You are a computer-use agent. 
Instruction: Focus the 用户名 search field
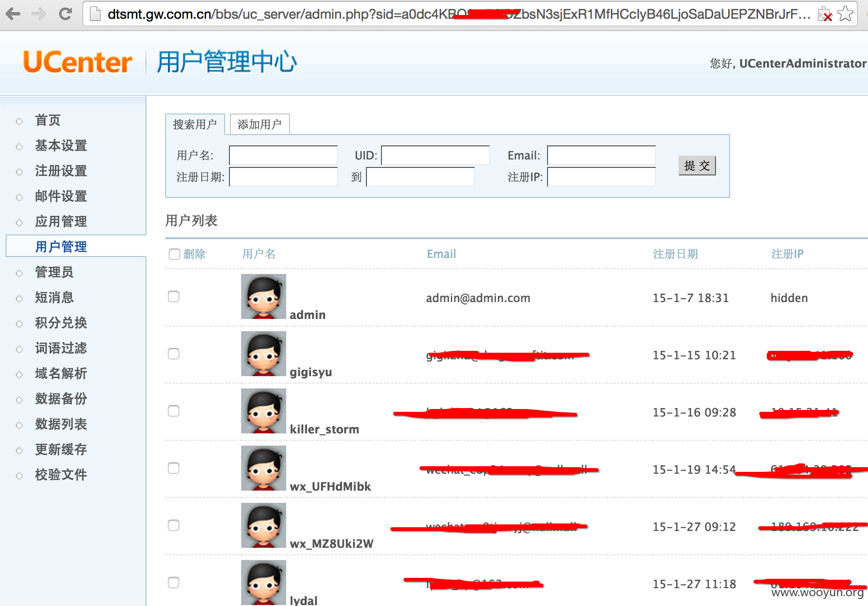click(283, 155)
